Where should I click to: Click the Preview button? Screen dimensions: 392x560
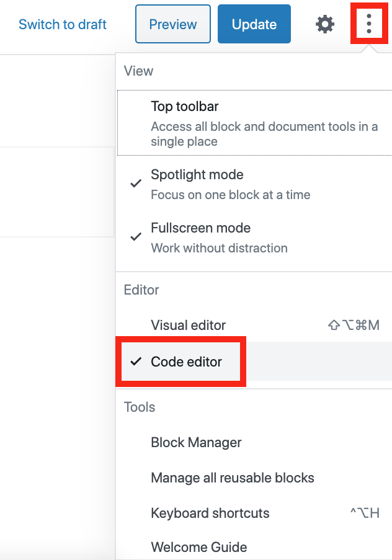[173, 24]
